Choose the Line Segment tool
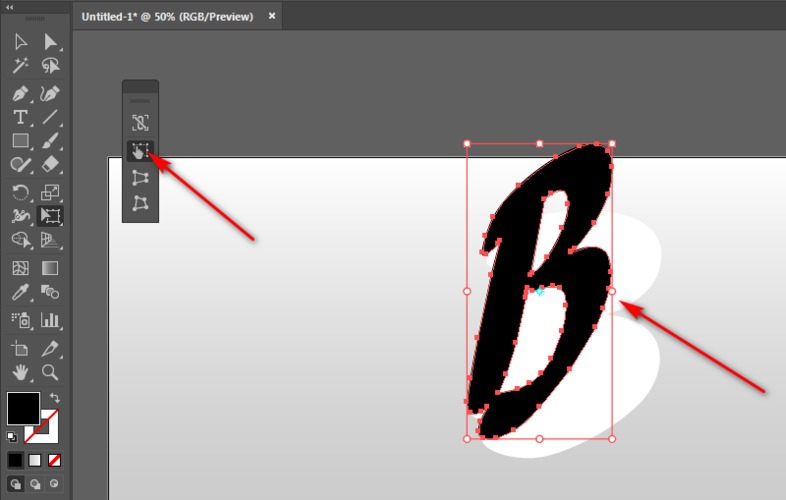The width and height of the screenshot is (786, 500). click(50, 117)
